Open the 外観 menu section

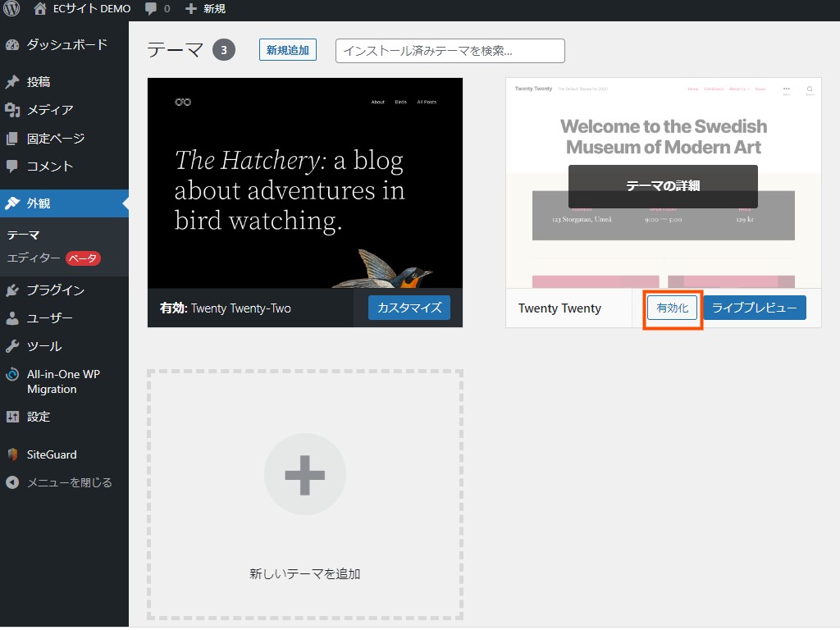click(x=39, y=203)
